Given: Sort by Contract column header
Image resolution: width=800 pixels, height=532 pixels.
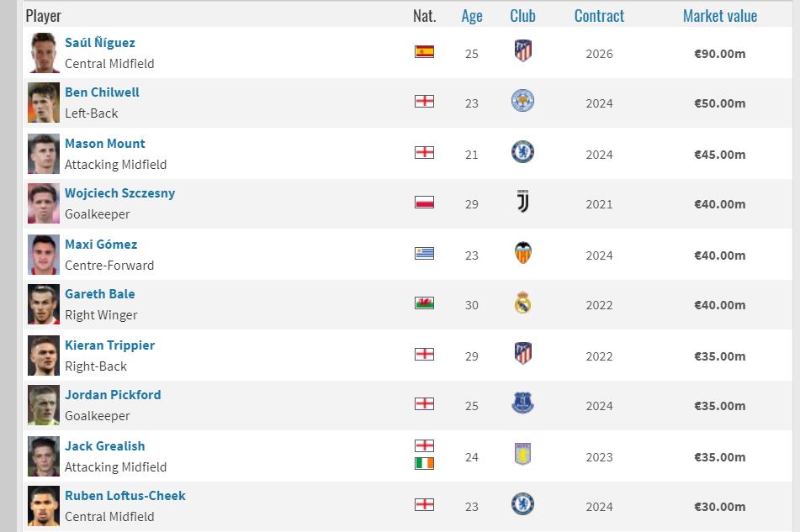Looking at the screenshot, I should tap(599, 16).
